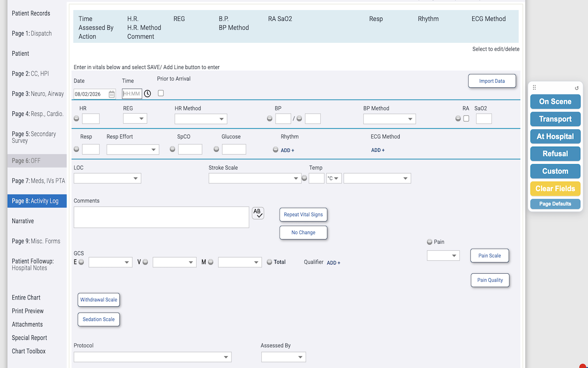The height and width of the screenshot is (368, 588).
Task: Toggle the round indicator beside Glucose field
Action: click(x=216, y=149)
